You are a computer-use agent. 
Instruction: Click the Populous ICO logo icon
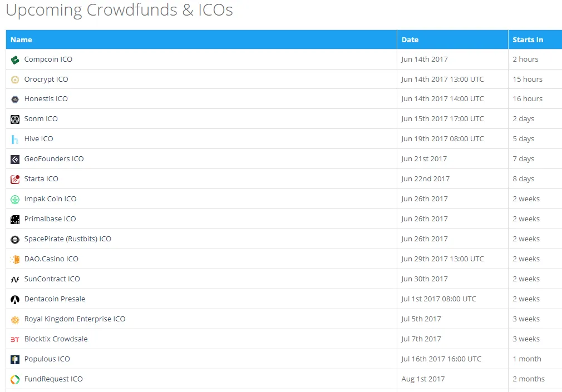[15, 359]
